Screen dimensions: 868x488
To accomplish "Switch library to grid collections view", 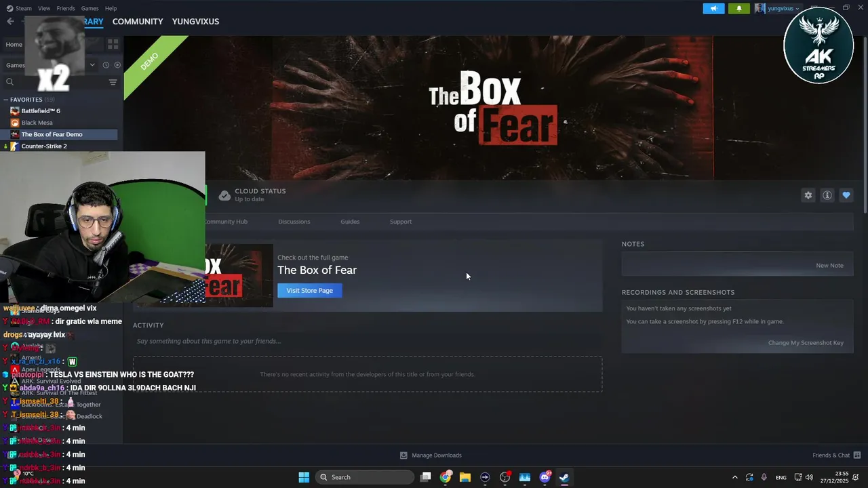I will [113, 44].
